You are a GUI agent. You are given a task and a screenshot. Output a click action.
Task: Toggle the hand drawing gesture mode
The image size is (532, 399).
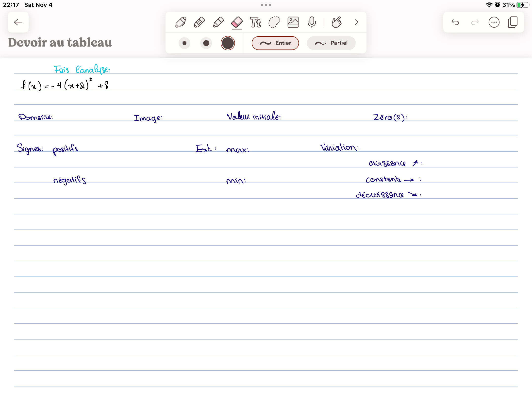(x=336, y=22)
